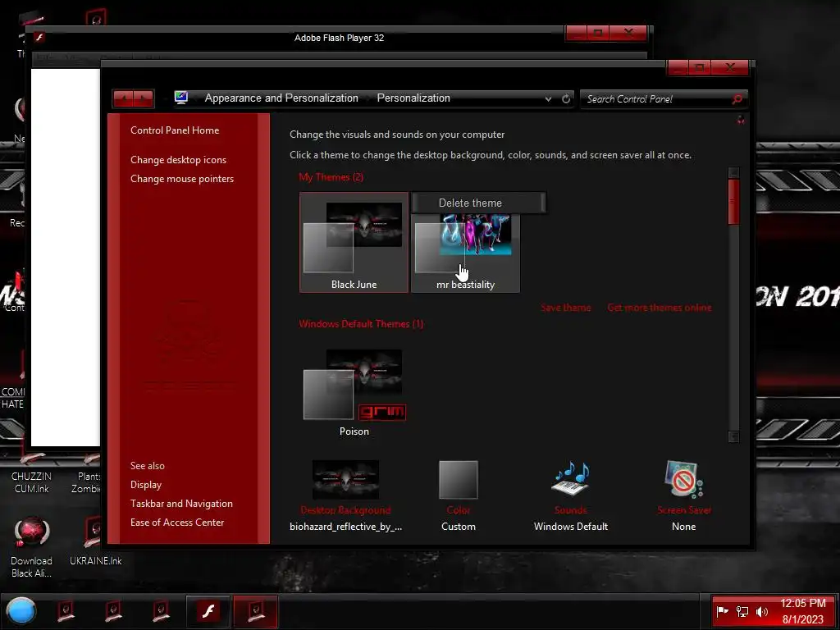
Task: Open Desktop Background settings icon
Action: (x=345, y=479)
